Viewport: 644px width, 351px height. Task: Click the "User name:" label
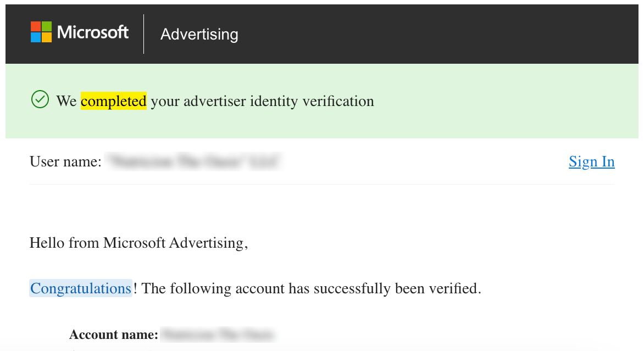[x=65, y=161]
